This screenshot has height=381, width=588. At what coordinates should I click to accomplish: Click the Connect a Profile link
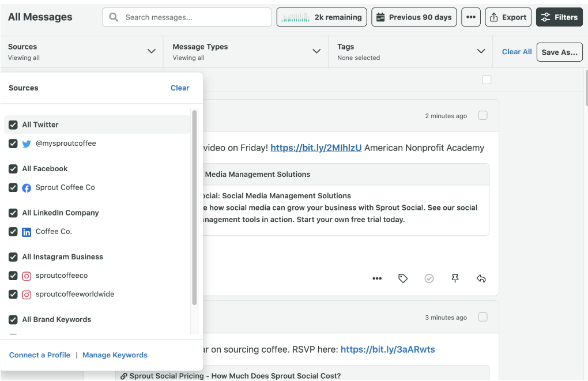click(x=39, y=354)
